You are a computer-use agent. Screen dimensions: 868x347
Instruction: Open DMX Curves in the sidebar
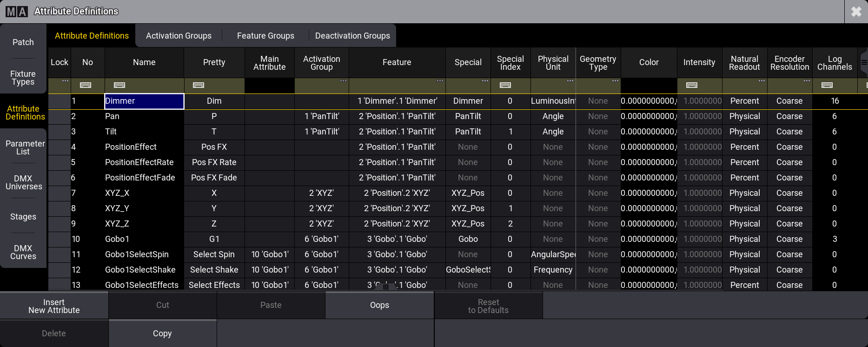pos(23,252)
